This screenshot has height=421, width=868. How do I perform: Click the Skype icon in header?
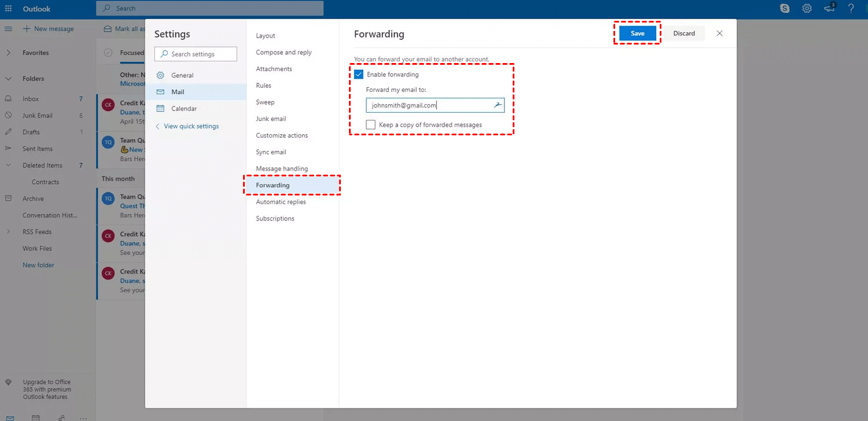pos(785,9)
